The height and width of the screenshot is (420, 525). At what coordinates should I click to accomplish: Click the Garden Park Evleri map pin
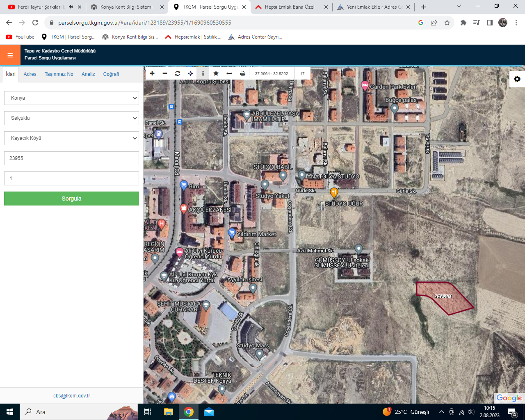pyautogui.click(x=365, y=86)
